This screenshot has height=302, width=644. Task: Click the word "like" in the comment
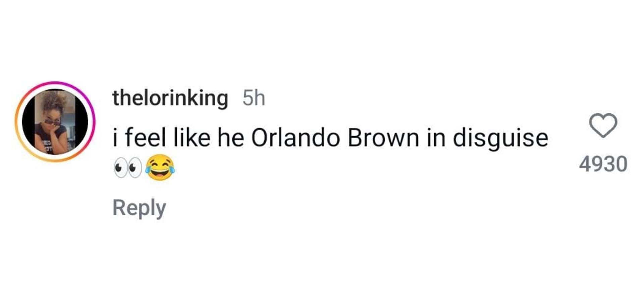tap(192, 138)
